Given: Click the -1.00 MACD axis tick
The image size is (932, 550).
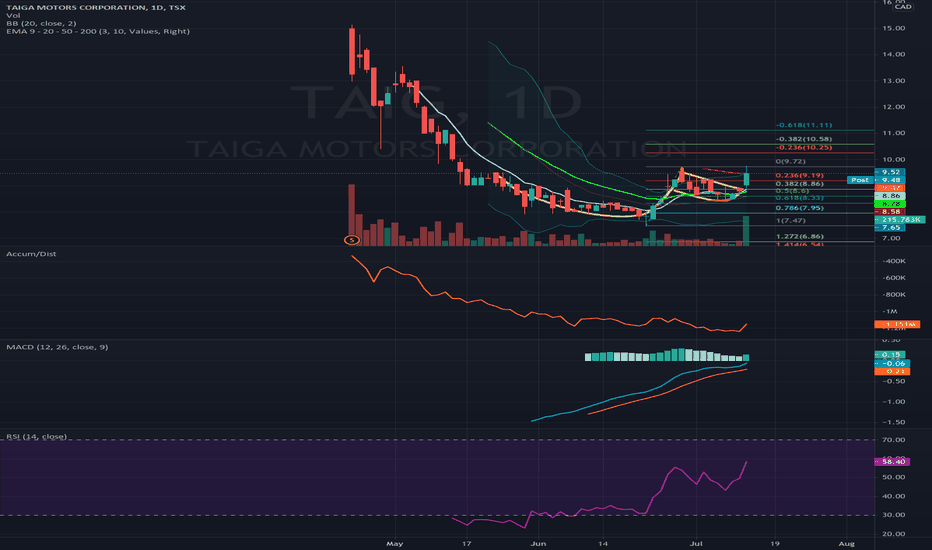Looking at the screenshot, I should pyautogui.click(x=893, y=402).
